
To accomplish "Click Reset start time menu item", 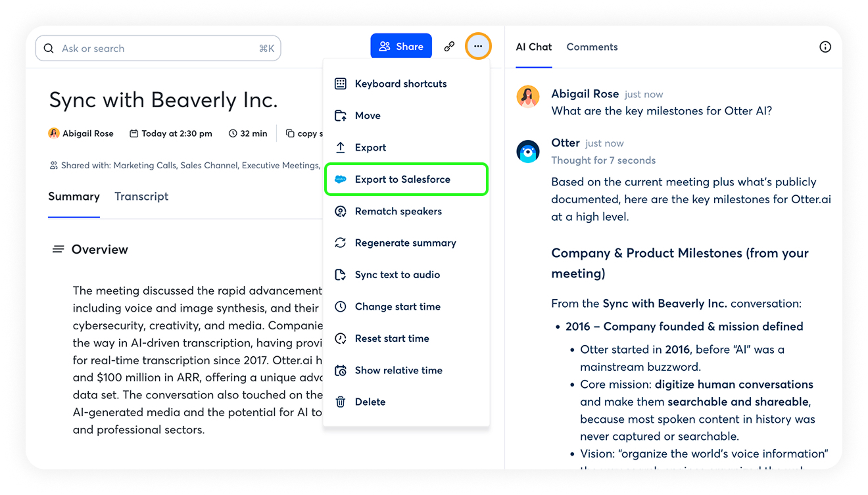I will (392, 339).
